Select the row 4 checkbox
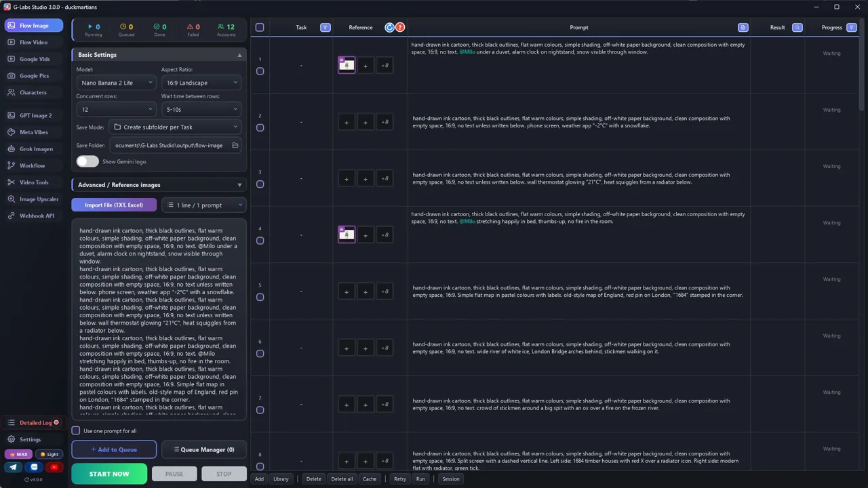Screen dimensions: 868x488 click(x=260, y=241)
